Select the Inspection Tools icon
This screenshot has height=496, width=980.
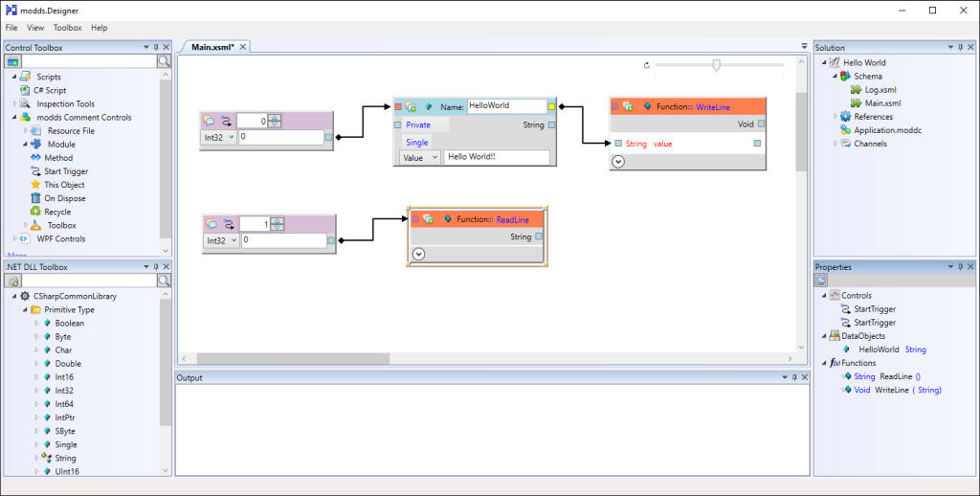click(25, 103)
